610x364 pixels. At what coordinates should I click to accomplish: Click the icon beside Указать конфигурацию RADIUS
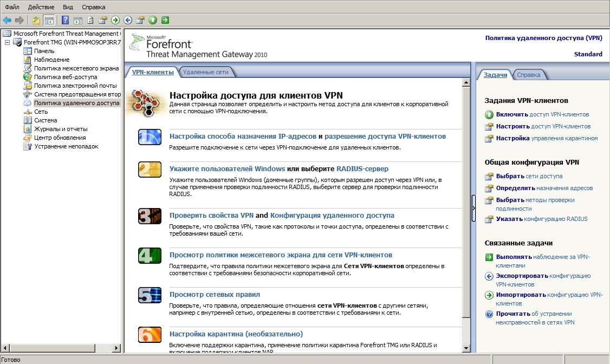(x=489, y=219)
